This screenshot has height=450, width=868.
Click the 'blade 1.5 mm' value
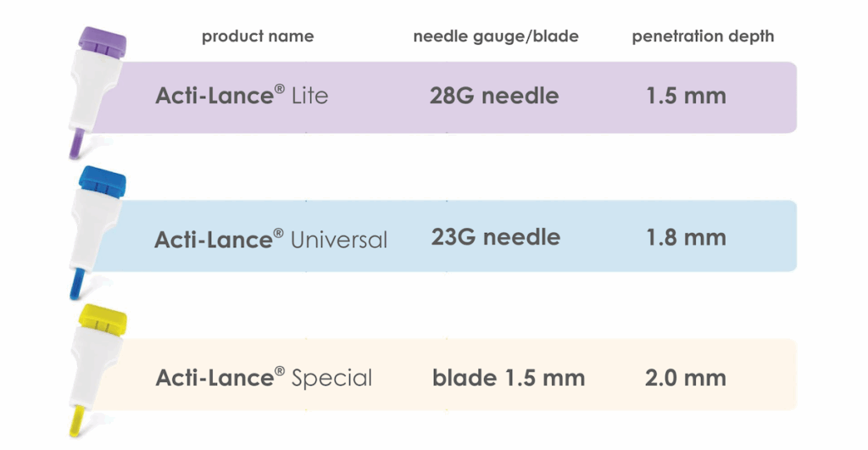508,377
